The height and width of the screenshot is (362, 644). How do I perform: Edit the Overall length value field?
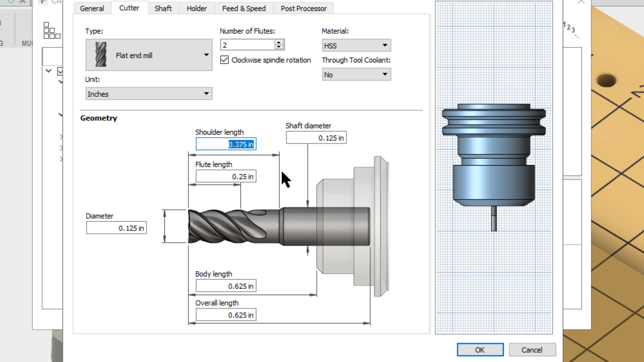(225, 314)
